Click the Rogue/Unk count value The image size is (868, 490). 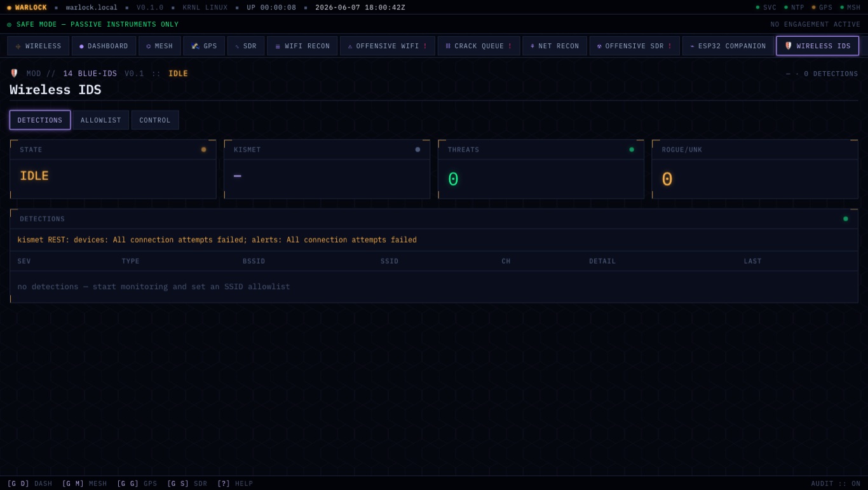click(x=667, y=179)
